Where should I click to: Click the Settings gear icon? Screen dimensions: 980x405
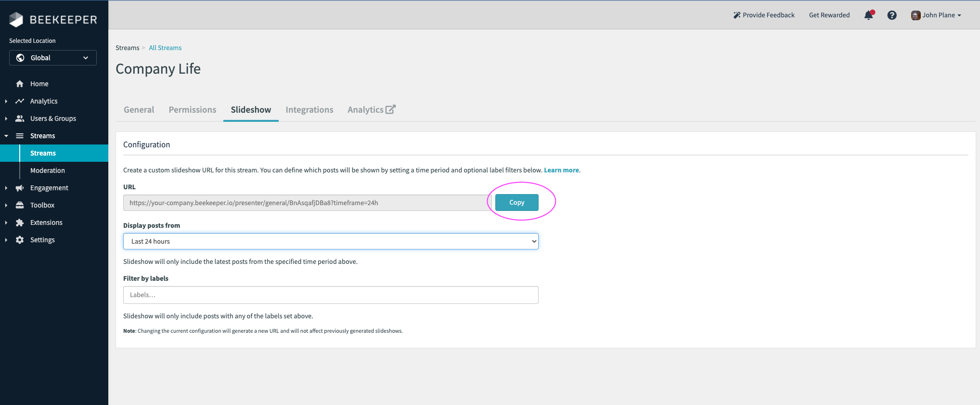(20, 240)
